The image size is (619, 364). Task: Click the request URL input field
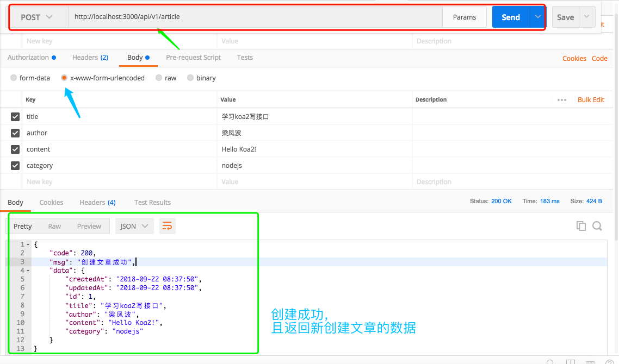[255, 17]
